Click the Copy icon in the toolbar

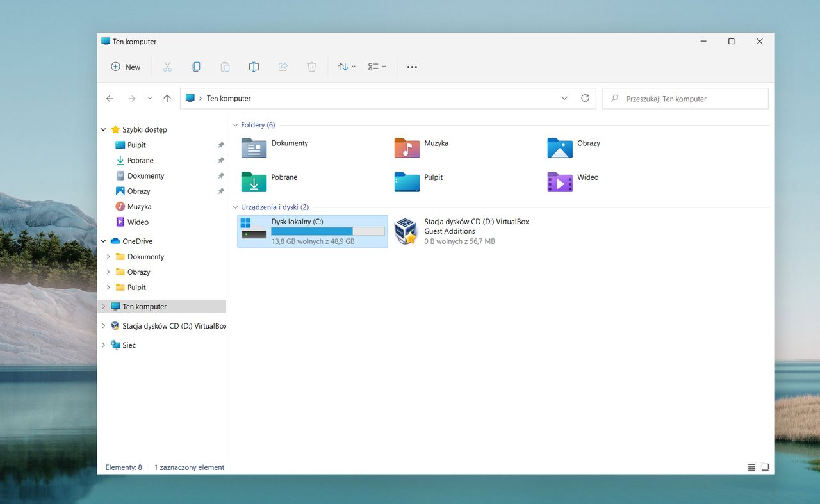coord(196,67)
